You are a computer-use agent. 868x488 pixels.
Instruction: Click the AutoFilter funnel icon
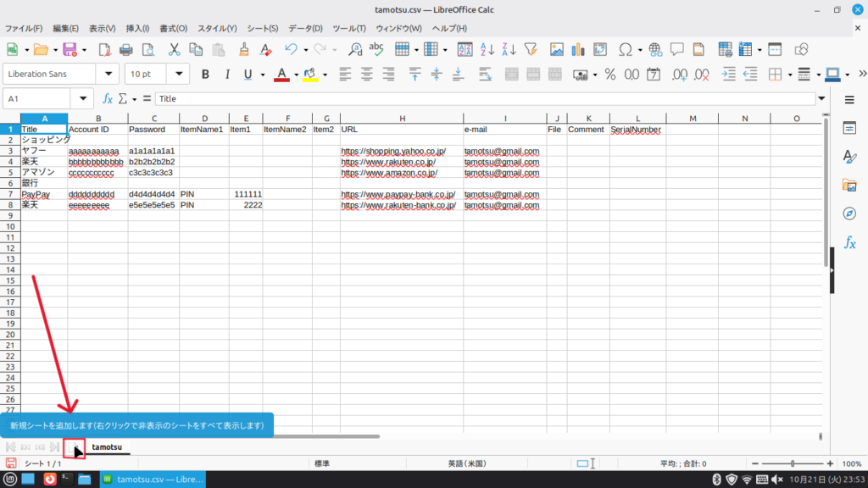click(531, 49)
